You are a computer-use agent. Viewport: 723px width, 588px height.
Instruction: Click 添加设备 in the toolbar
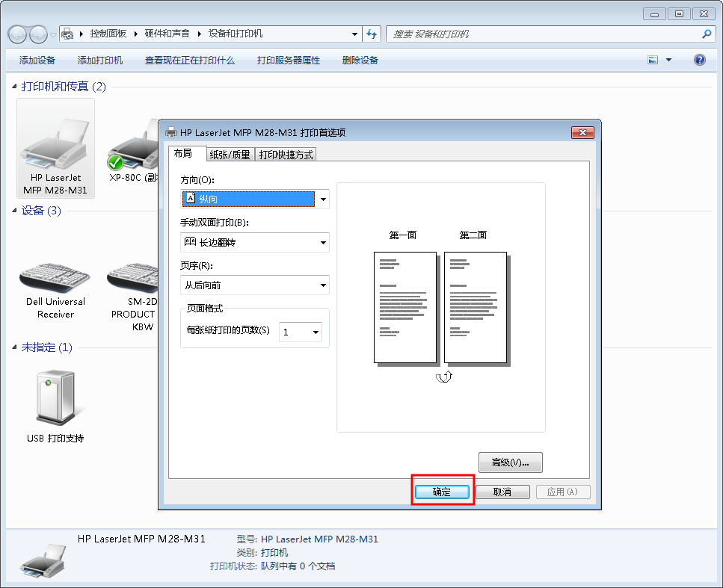37,61
